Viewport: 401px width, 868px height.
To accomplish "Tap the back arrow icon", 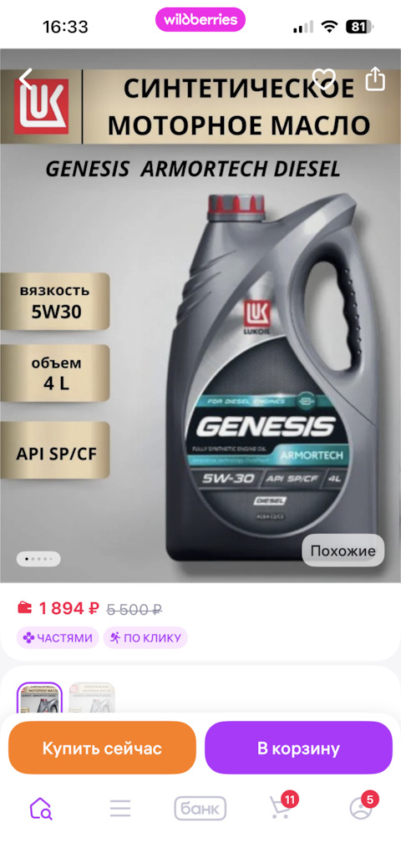I will [x=26, y=79].
